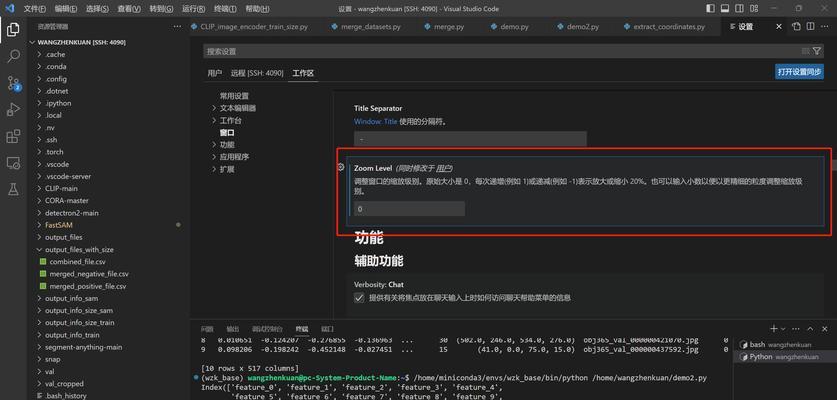Screen dimensions: 837x400
Task: Open combined_file.csv
Action: 77,262
